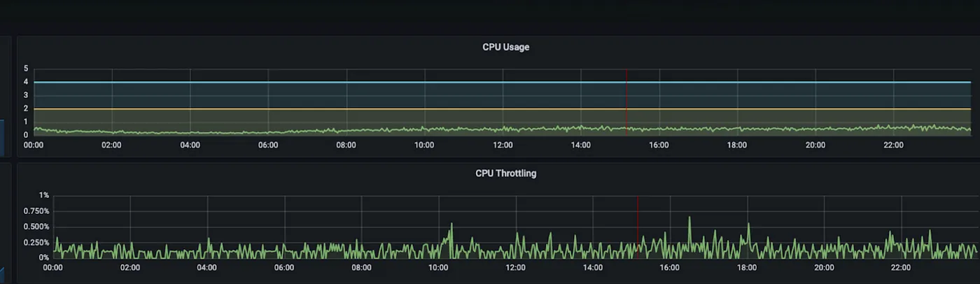Image resolution: width=980 pixels, height=284 pixels.
Task: Click the tallest throttling spike after 16:00
Action: (689, 218)
